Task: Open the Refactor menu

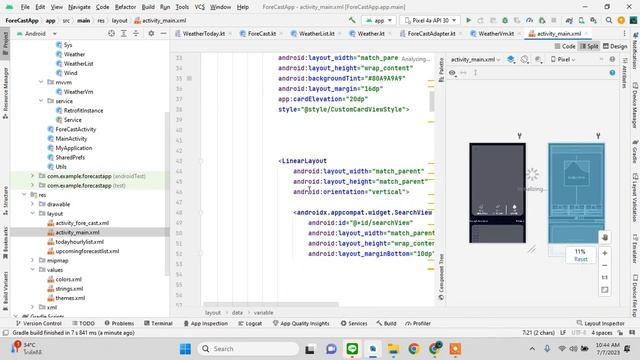Action: click(x=125, y=7)
